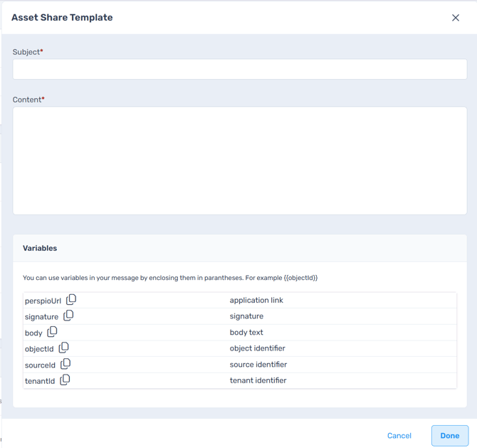The width and height of the screenshot is (477, 448).
Task: Copy the signature variable
Action: (x=68, y=316)
